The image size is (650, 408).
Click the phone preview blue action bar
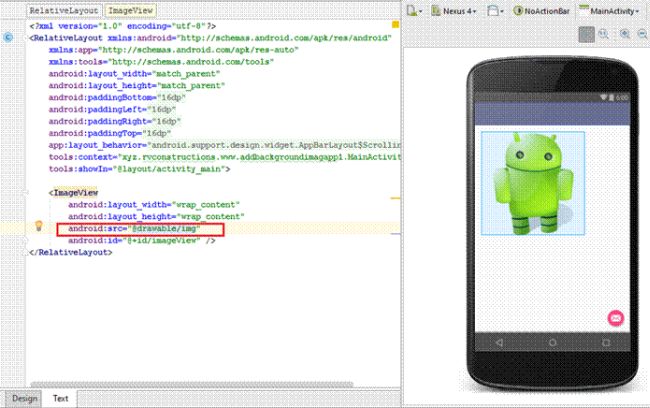tap(552, 113)
